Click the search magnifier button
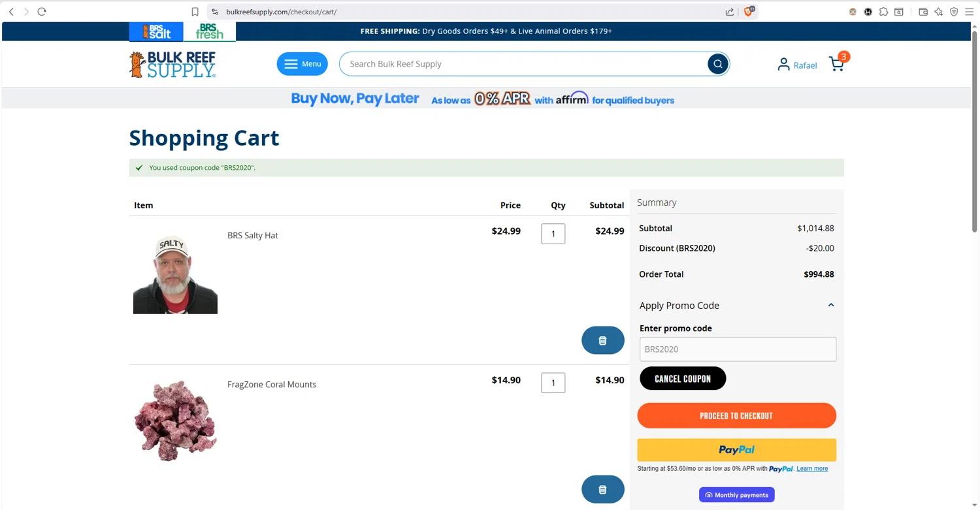The height and width of the screenshot is (510, 980). click(717, 64)
